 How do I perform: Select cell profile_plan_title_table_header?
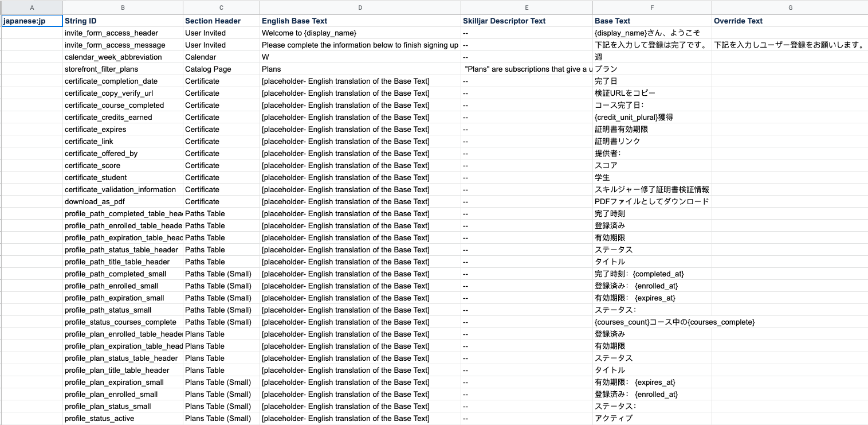pos(123,371)
